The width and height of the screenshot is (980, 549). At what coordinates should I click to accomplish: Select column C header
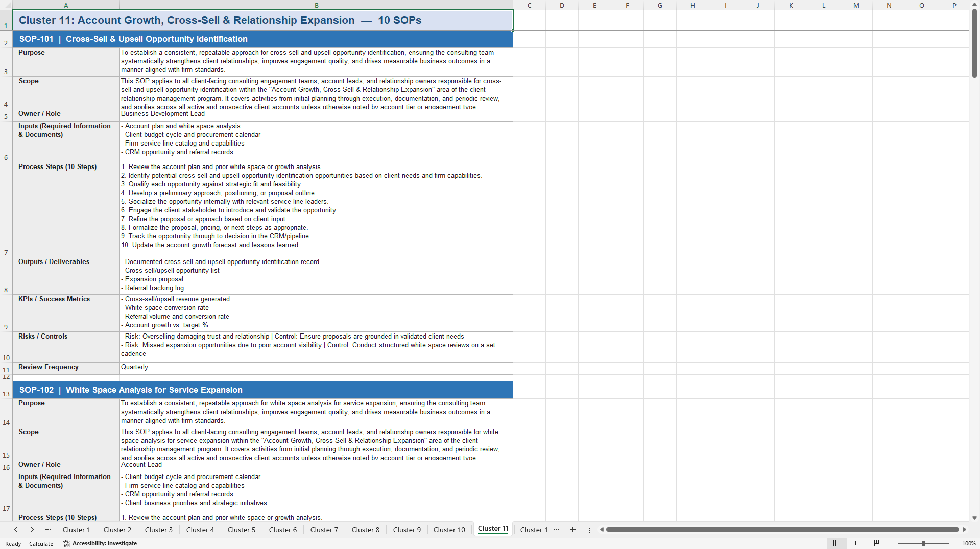pos(530,5)
